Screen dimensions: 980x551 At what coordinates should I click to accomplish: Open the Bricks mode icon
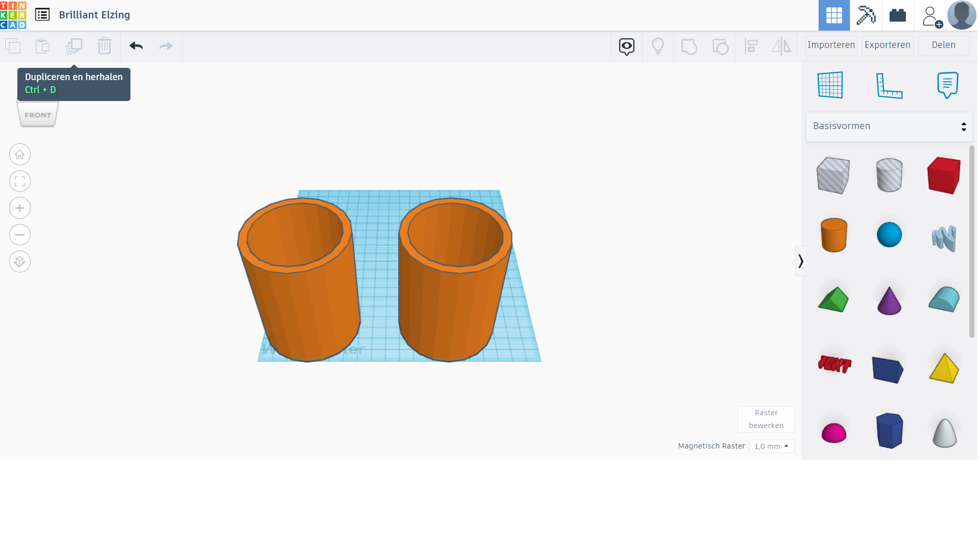(897, 15)
